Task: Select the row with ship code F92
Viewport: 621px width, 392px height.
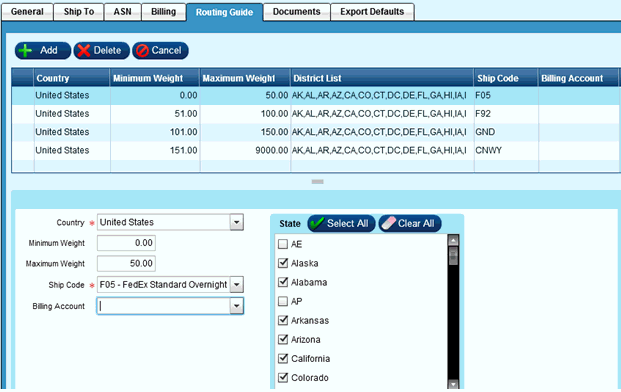Action: [316, 114]
